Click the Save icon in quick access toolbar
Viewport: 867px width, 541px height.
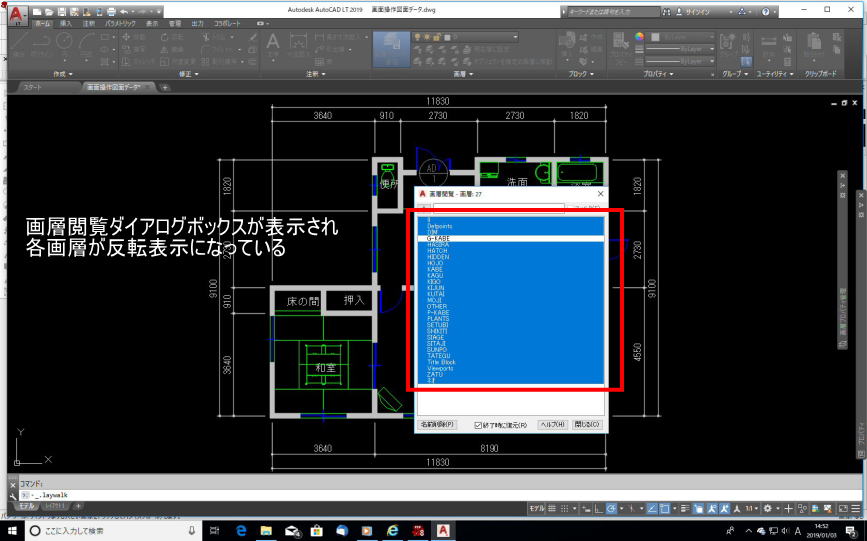coord(61,12)
